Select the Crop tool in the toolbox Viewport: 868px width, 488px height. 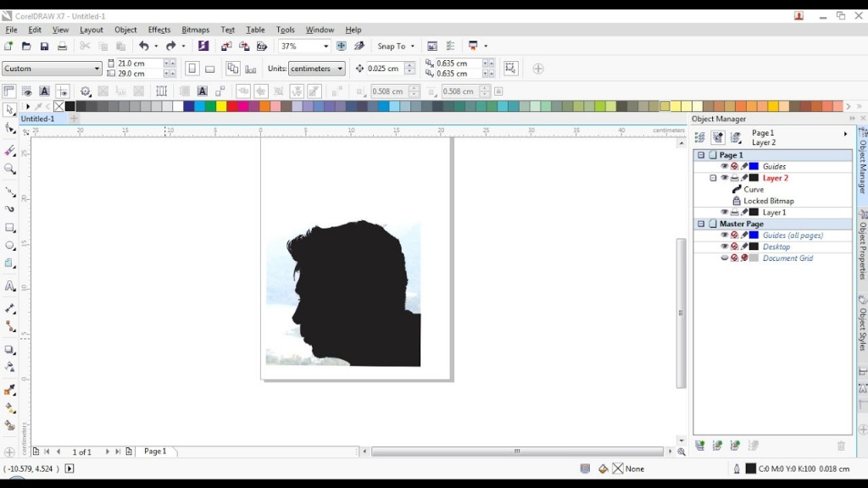9,151
